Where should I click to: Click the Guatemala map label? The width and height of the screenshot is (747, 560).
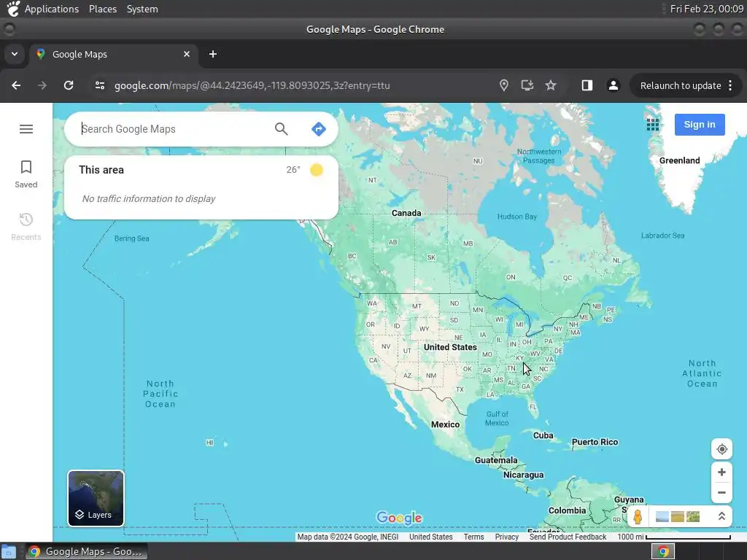tap(496, 460)
